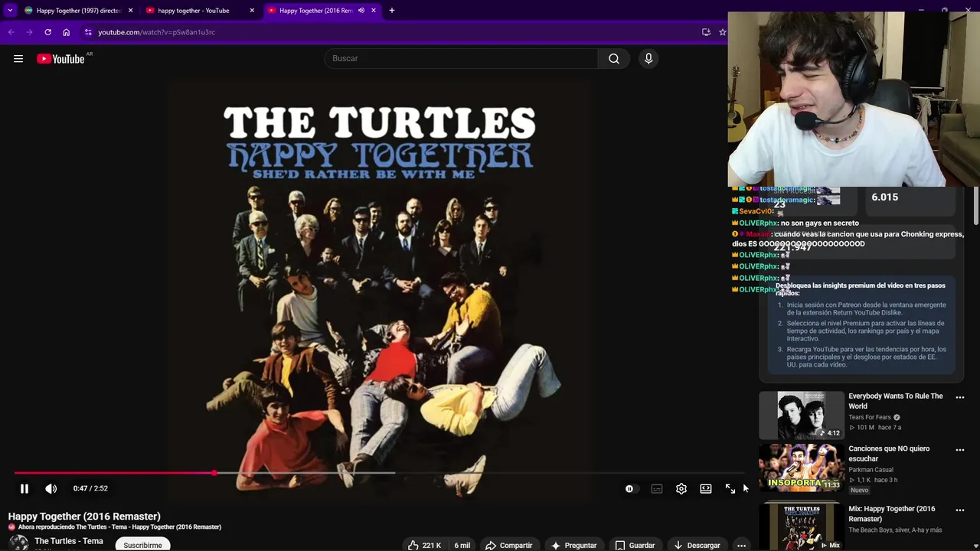
Task: Open Tears For Fears channel name
Action: pos(870,418)
